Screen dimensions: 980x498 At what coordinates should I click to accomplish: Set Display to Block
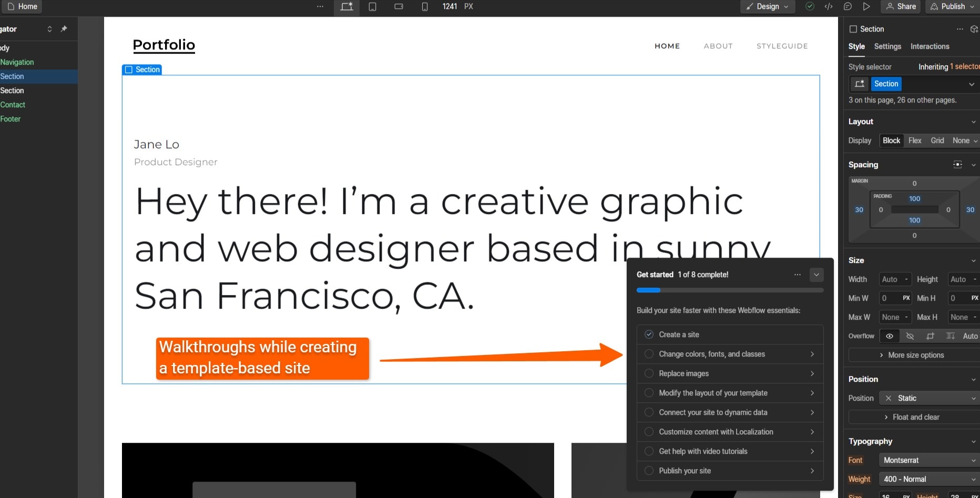891,140
